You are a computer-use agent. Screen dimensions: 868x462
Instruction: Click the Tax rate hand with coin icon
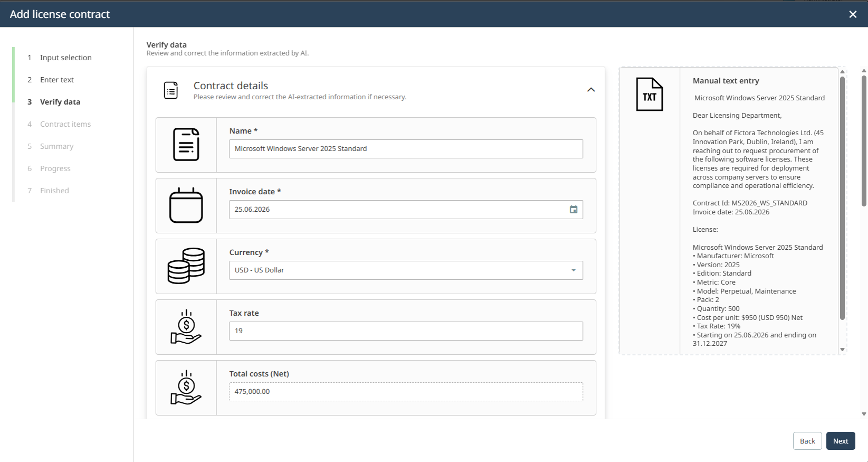[x=186, y=327]
